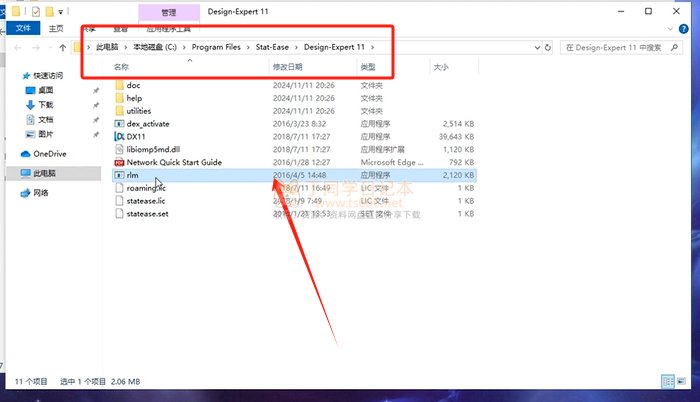Sort files by the 名称 name column header

pyautogui.click(x=122, y=67)
